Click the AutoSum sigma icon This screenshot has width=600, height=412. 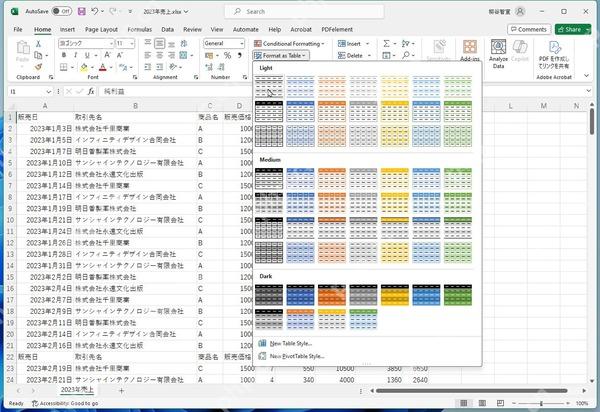(x=386, y=44)
